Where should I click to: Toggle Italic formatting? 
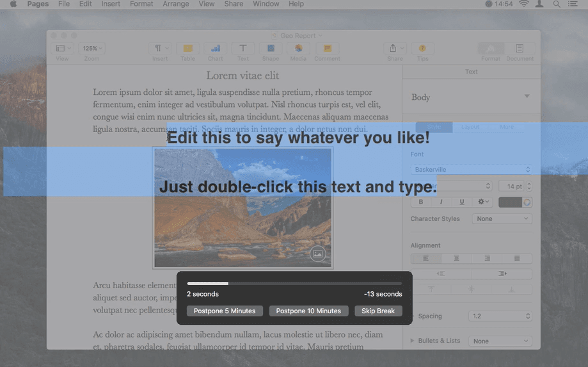coord(441,202)
